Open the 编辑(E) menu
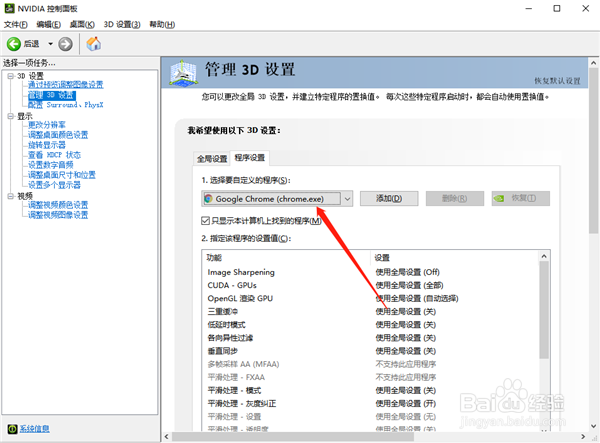600x443 pixels. click(49, 24)
